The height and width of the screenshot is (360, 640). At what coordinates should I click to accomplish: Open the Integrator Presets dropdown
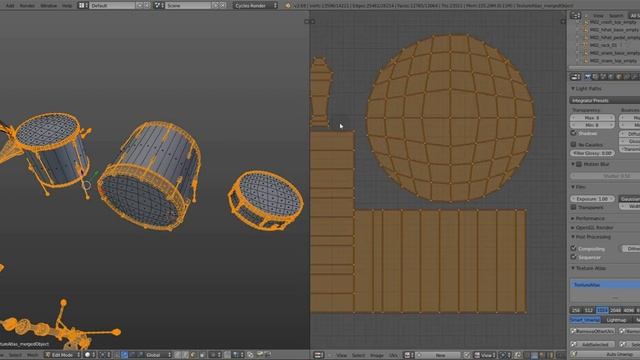[x=604, y=100]
